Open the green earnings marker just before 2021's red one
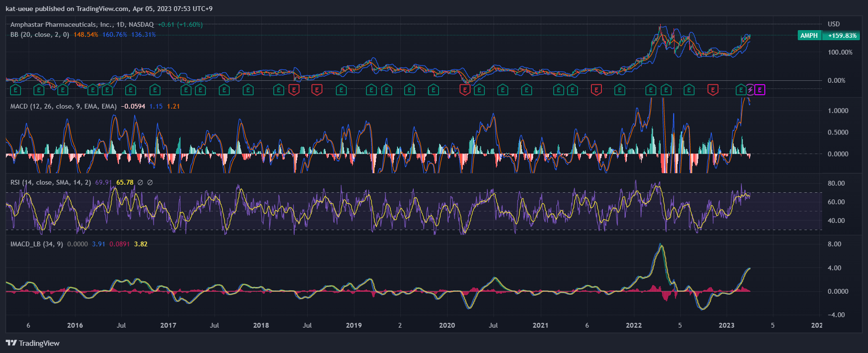 pos(572,89)
